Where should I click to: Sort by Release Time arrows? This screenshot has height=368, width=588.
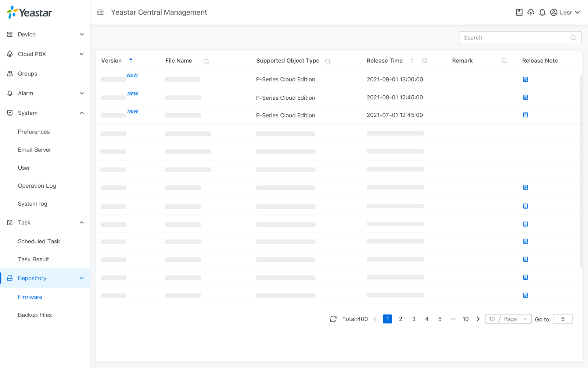click(412, 60)
